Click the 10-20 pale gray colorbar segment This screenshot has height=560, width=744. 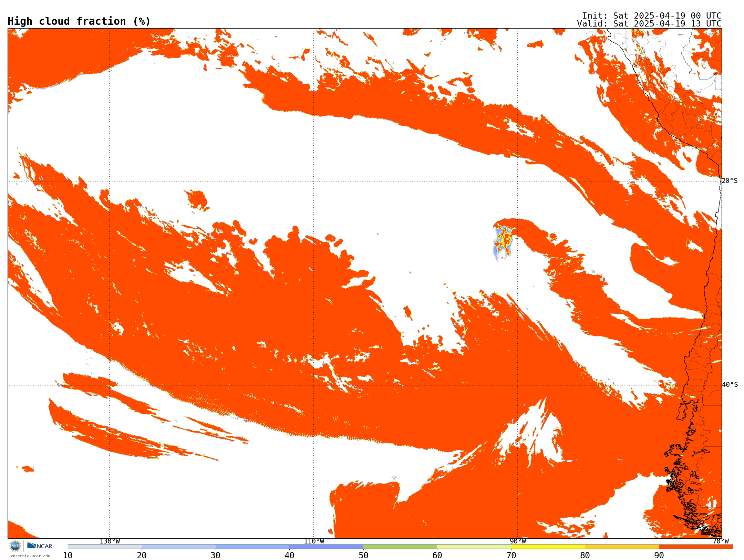pyautogui.click(x=105, y=547)
